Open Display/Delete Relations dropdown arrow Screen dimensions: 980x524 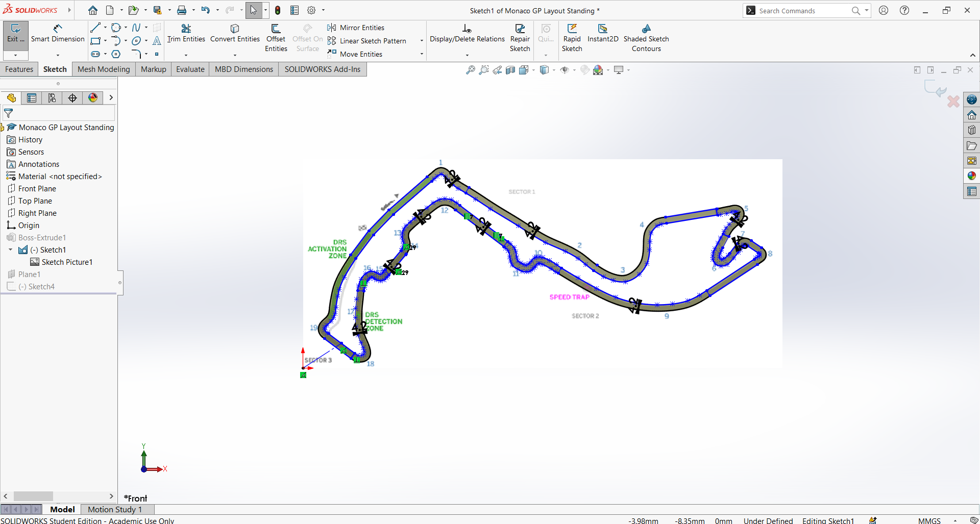point(467,55)
